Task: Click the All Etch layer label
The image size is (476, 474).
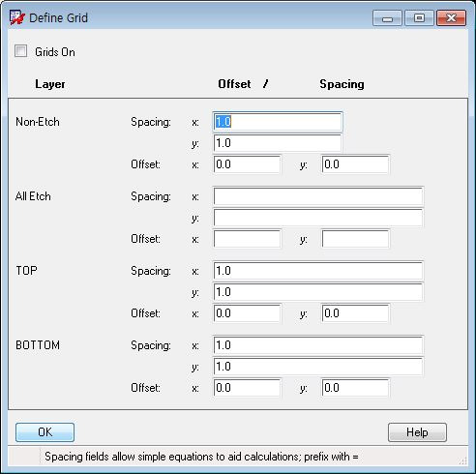Action: 33,196
